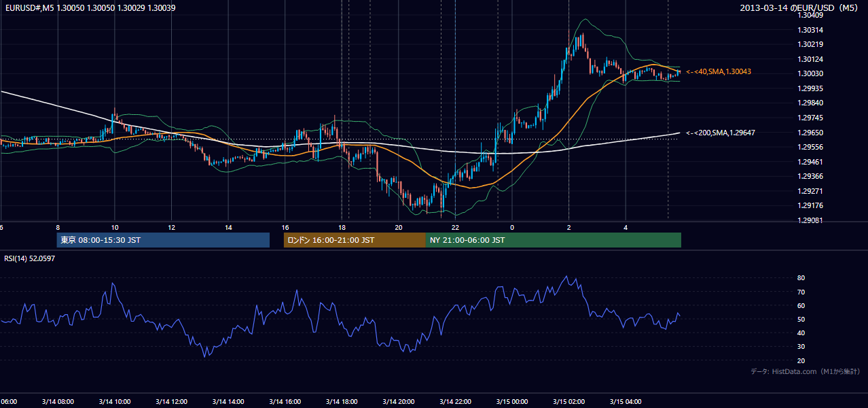This screenshot has height=408, width=868.
Task: Click hour marker 14 below the price chart
Action: coord(228,227)
